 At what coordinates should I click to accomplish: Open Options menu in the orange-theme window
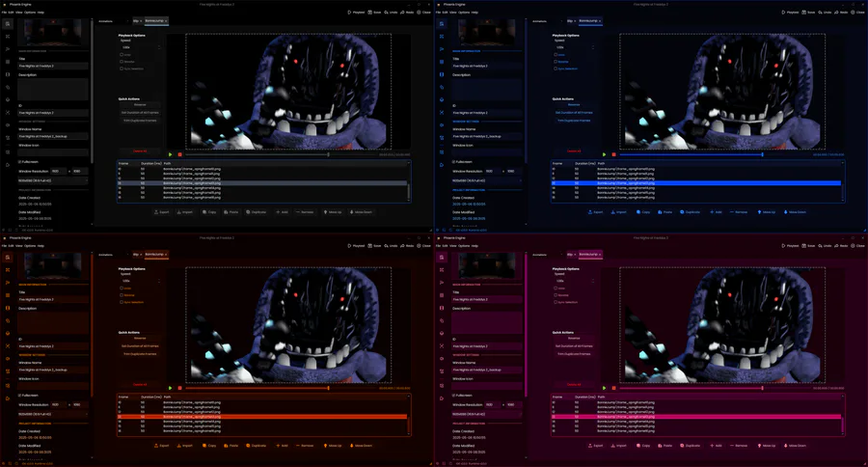pyautogui.click(x=30, y=245)
